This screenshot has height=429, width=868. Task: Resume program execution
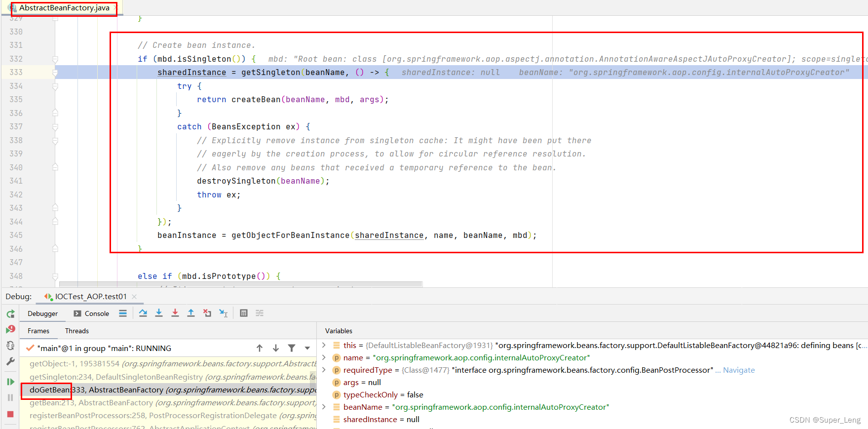[x=10, y=382]
